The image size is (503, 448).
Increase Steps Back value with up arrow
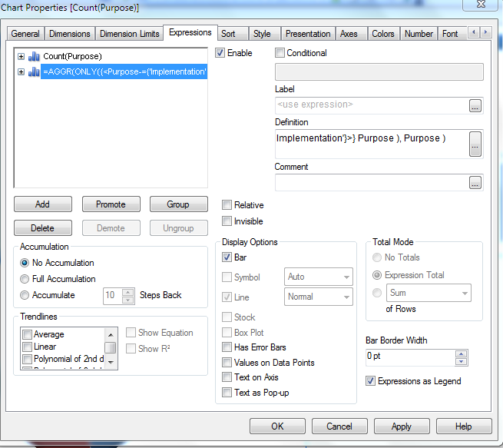(128, 292)
